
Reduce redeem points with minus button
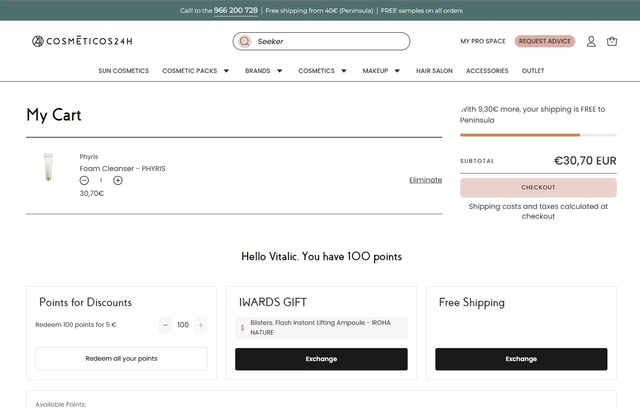[x=165, y=325]
